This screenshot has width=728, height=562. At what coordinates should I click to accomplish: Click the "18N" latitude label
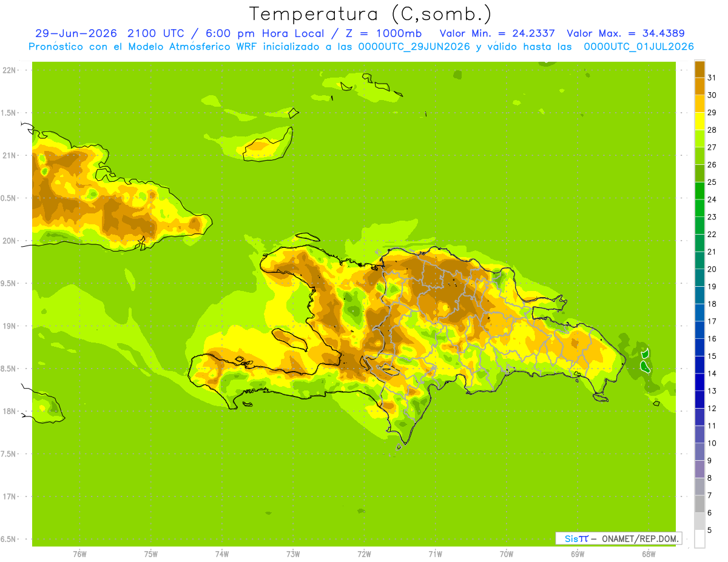point(9,411)
